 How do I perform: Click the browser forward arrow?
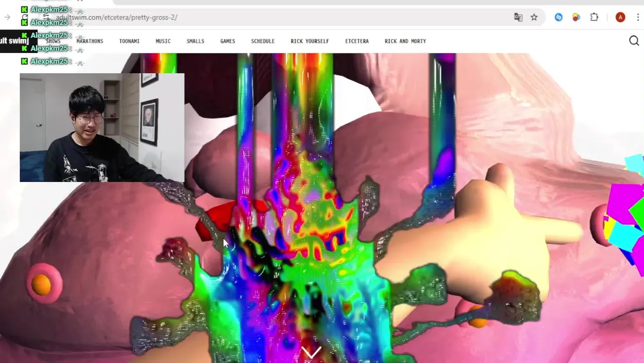point(7,17)
